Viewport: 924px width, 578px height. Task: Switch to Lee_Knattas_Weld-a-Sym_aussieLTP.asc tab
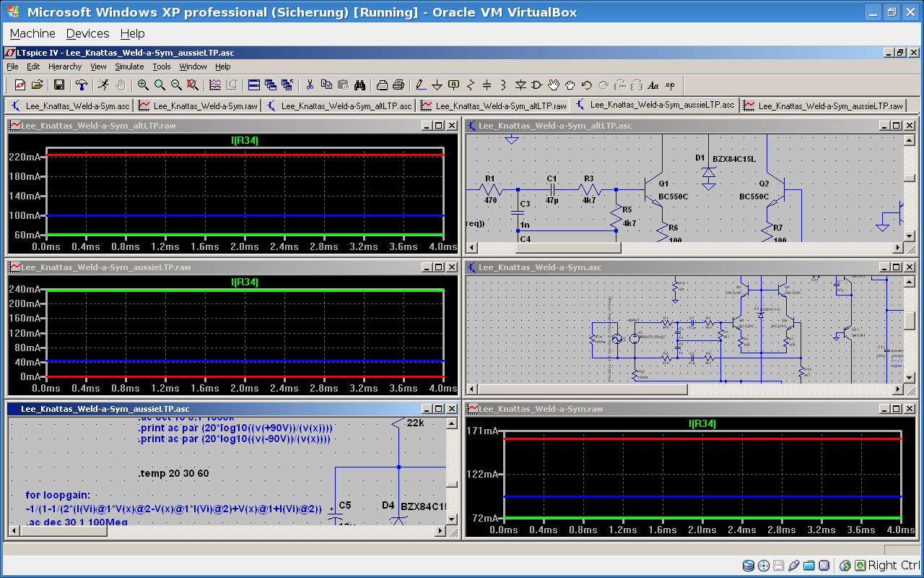coord(654,105)
